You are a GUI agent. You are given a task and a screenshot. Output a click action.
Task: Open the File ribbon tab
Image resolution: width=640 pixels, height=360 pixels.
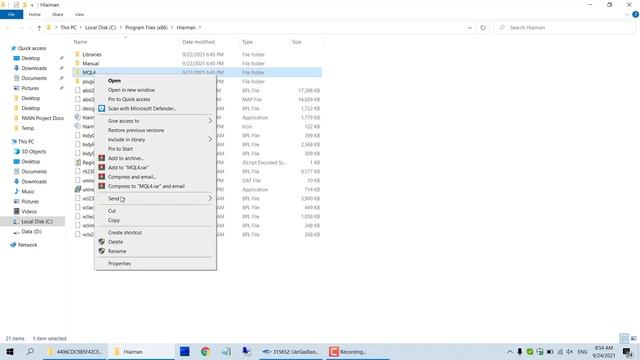click(x=11, y=14)
